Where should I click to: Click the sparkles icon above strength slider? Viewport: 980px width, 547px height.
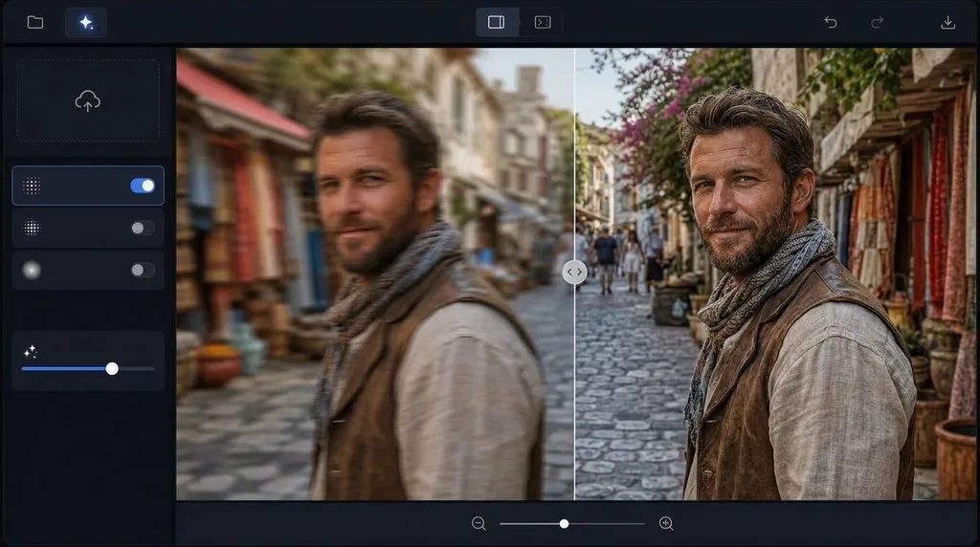pyautogui.click(x=30, y=352)
